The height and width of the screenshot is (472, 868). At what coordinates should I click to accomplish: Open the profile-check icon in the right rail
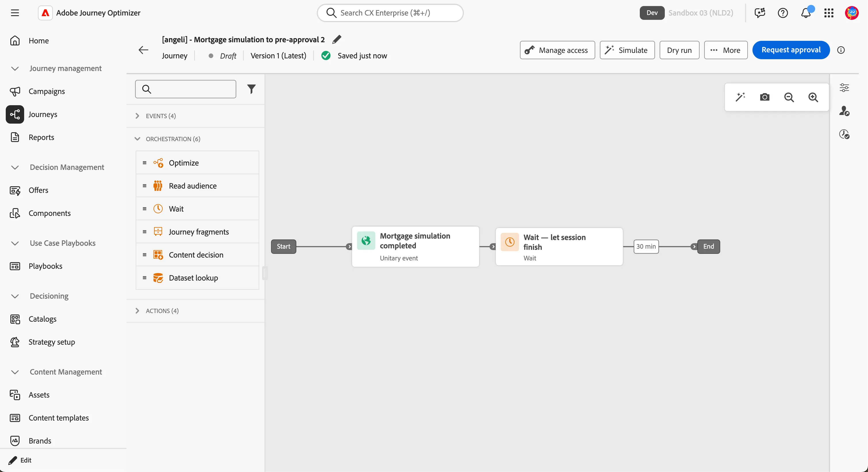(x=844, y=111)
